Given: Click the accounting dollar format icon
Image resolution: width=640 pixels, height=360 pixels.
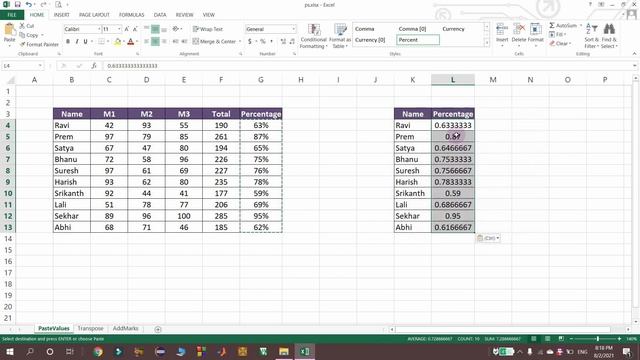Looking at the screenshot, I should (x=250, y=41).
